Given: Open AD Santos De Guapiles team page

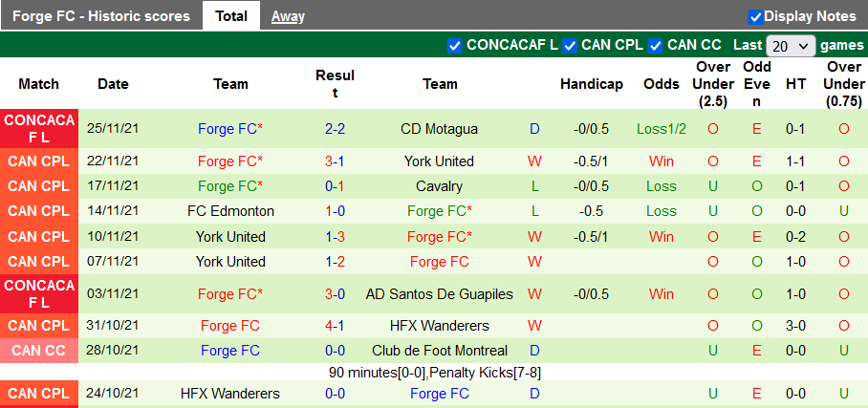Looking at the screenshot, I should 440,294.
